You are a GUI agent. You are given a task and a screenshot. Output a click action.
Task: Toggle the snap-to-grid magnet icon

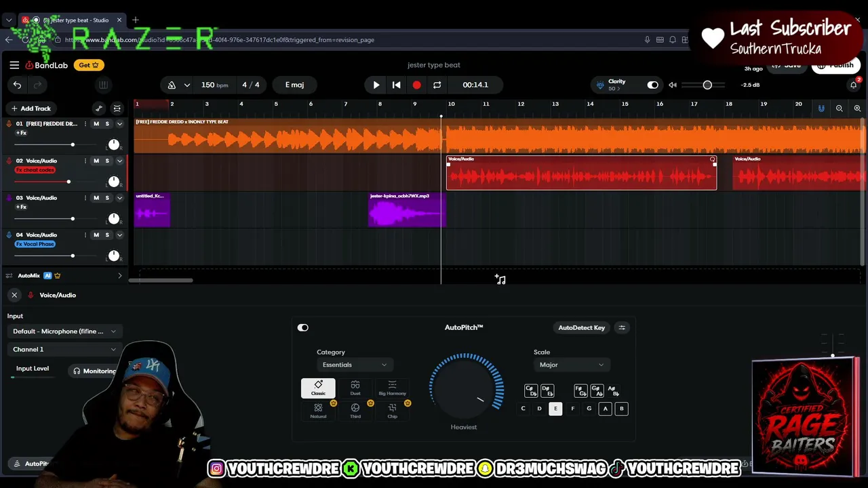tap(821, 108)
